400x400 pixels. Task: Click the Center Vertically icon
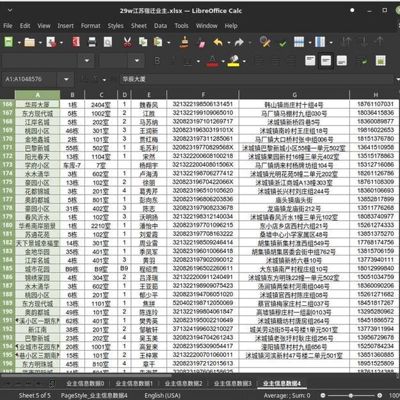pyautogui.click(x=326, y=61)
